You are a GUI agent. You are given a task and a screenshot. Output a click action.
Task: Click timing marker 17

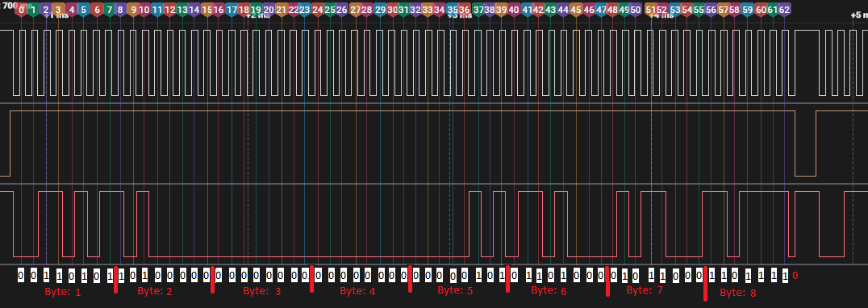click(232, 10)
